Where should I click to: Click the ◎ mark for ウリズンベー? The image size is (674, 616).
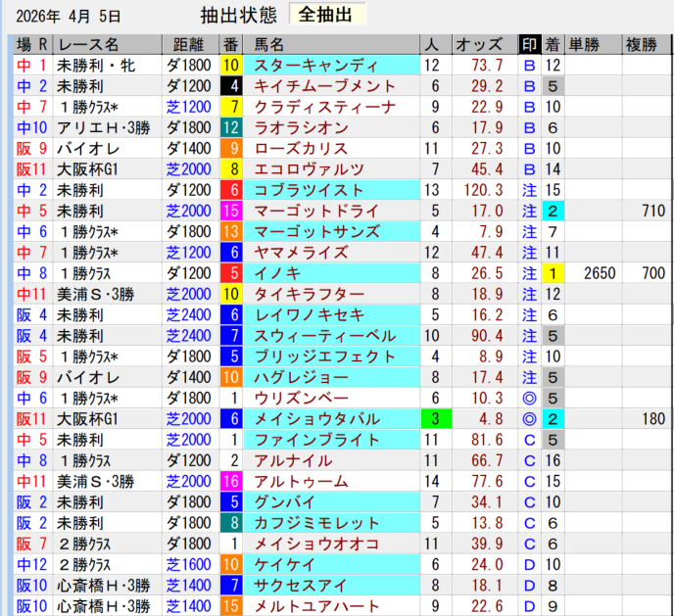pyautogui.click(x=530, y=399)
